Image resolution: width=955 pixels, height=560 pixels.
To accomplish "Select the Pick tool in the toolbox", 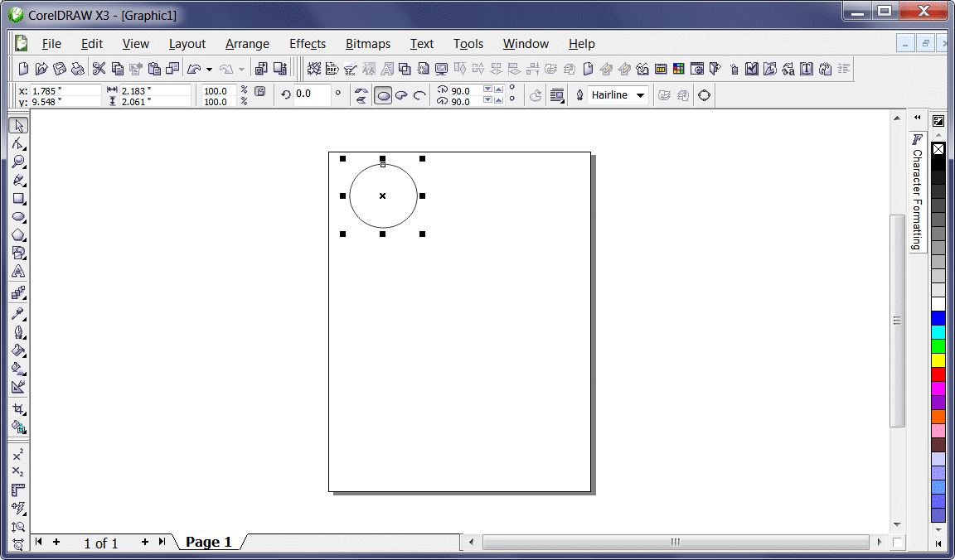I will click(x=18, y=126).
